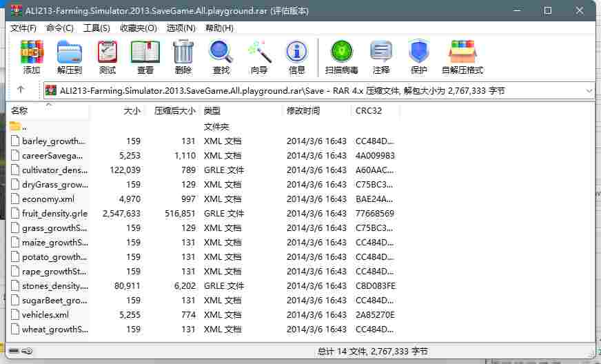Select the dryGrass_grow... file row

pyautogui.click(x=203, y=185)
